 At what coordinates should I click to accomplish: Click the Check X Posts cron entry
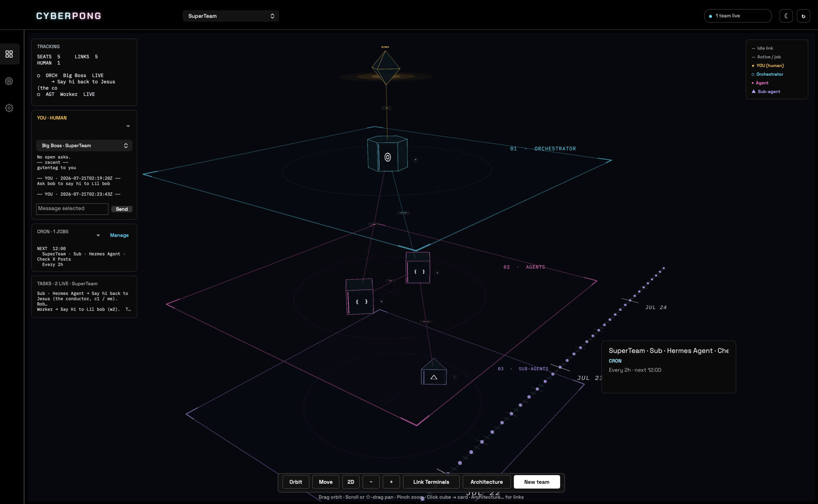tap(81, 257)
